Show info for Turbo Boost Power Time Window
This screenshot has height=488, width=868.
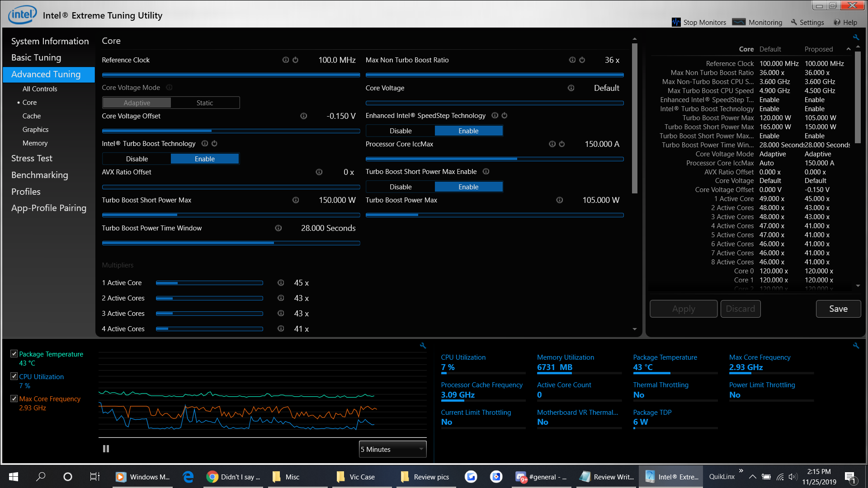278,228
